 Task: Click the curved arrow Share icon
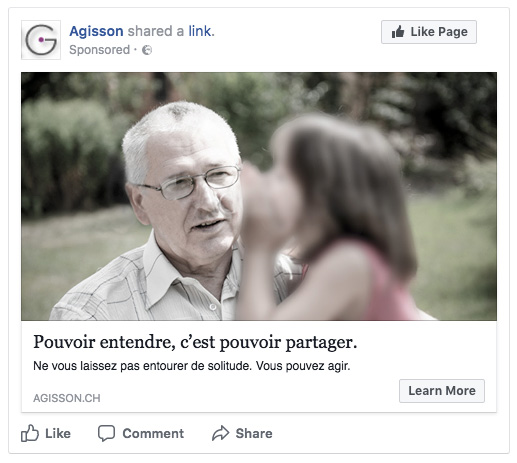(220, 433)
